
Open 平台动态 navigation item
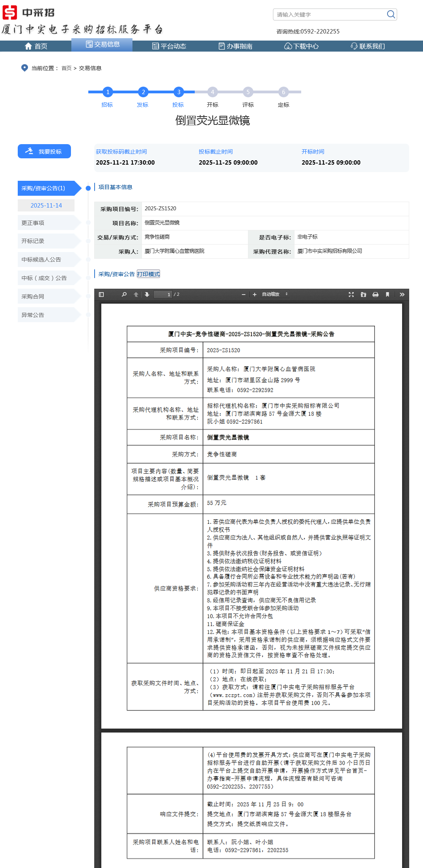coord(169,46)
